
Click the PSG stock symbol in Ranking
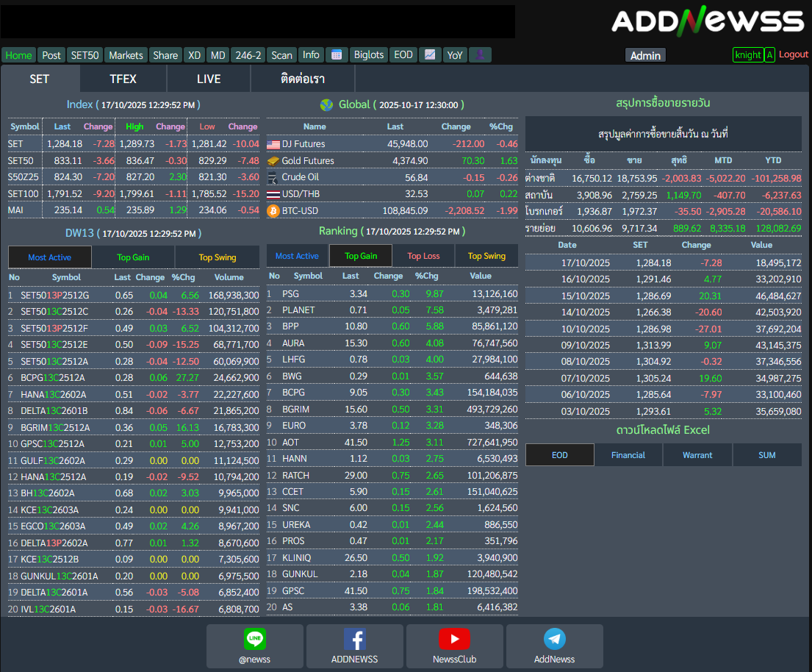click(290, 293)
